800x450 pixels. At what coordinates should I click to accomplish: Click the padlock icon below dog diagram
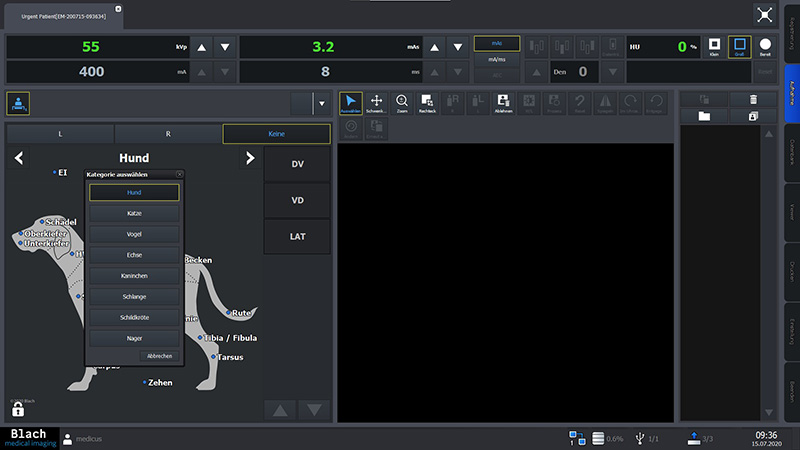18,409
